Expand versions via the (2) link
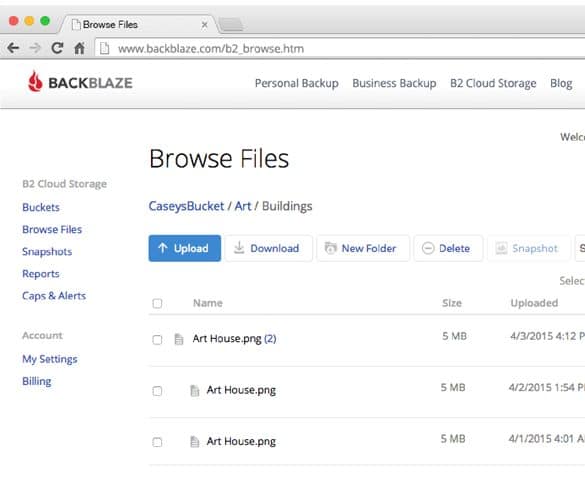Viewport: 585px width, 477px height. (270, 339)
